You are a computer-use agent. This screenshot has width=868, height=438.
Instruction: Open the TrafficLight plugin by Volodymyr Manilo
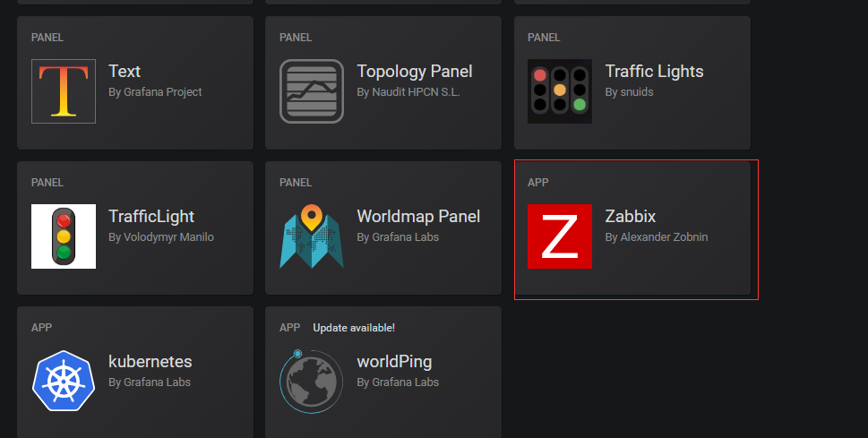[151, 217]
